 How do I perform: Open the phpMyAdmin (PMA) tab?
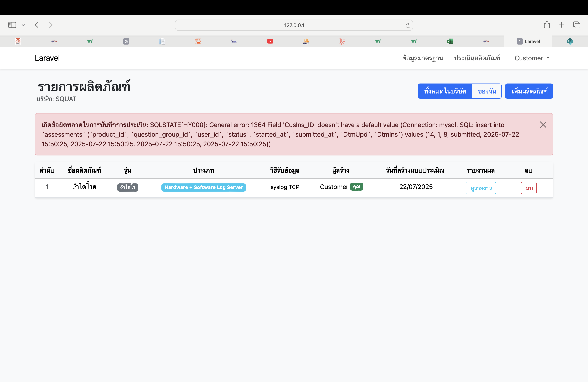point(306,42)
